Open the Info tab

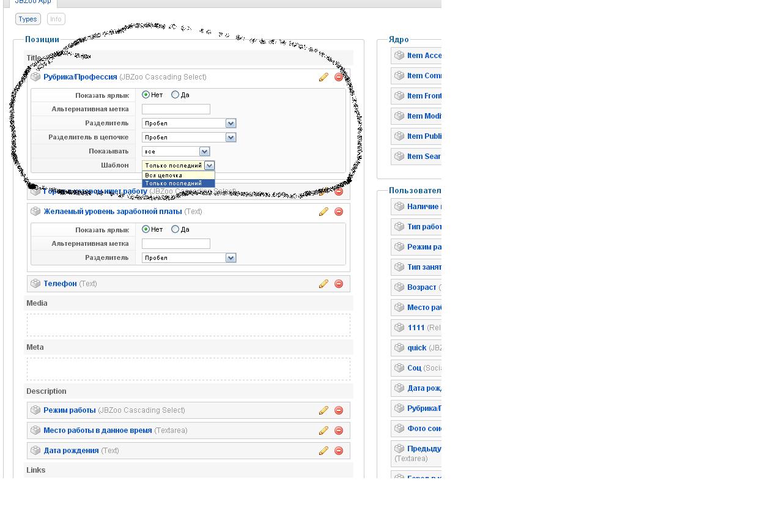[x=56, y=19]
